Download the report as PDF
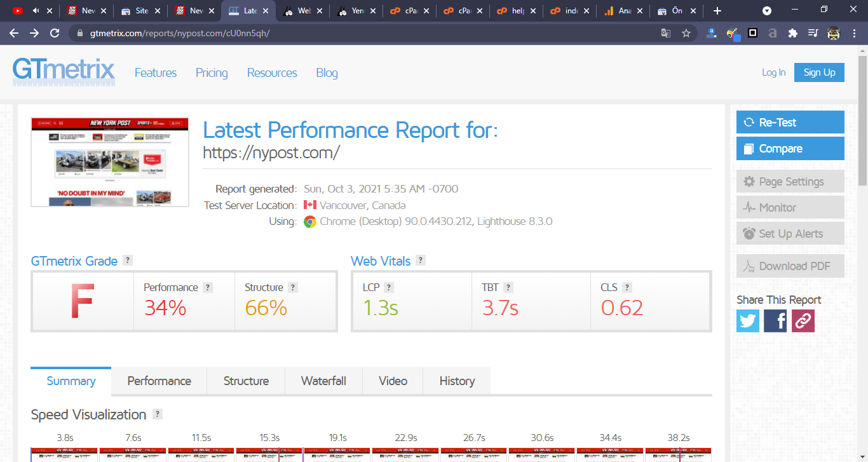Image resolution: width=868 pixels, height=462 pixels. click(790, 266)
